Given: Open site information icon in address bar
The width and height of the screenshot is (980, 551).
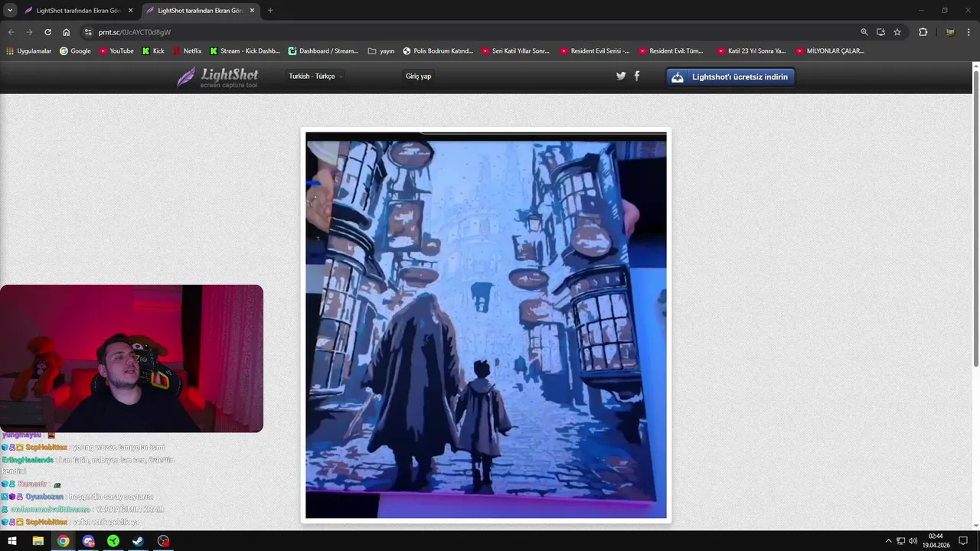Looking at the screenshot, I should coord(88,32).
